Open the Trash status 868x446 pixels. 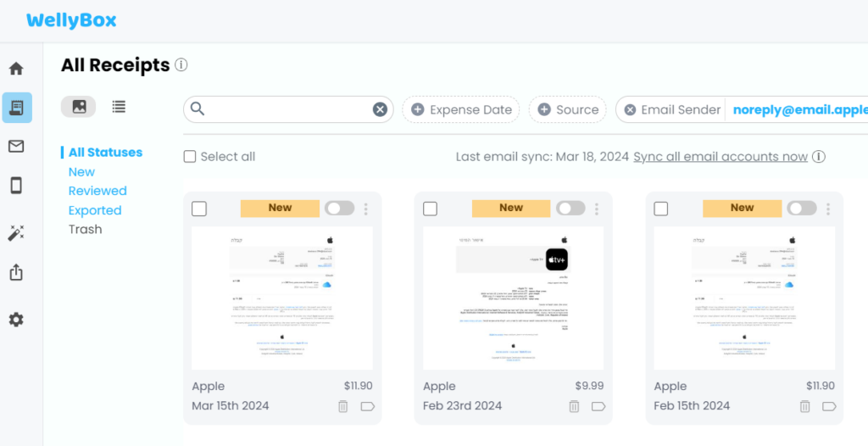86,230
